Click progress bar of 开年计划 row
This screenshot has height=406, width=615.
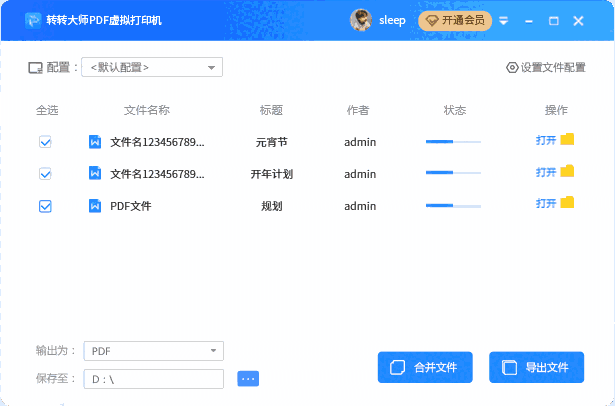(x=453, y=173)
